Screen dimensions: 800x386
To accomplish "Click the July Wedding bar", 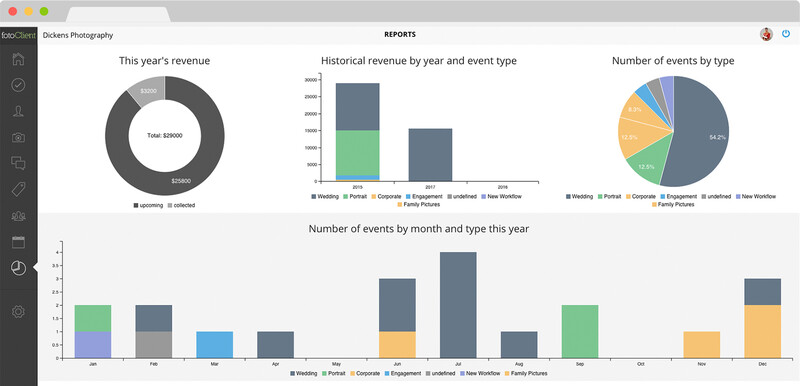I will 458,305.
